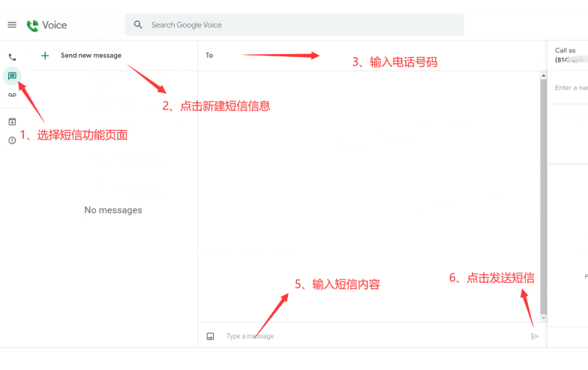Click the attach image icon

(210, 336)
